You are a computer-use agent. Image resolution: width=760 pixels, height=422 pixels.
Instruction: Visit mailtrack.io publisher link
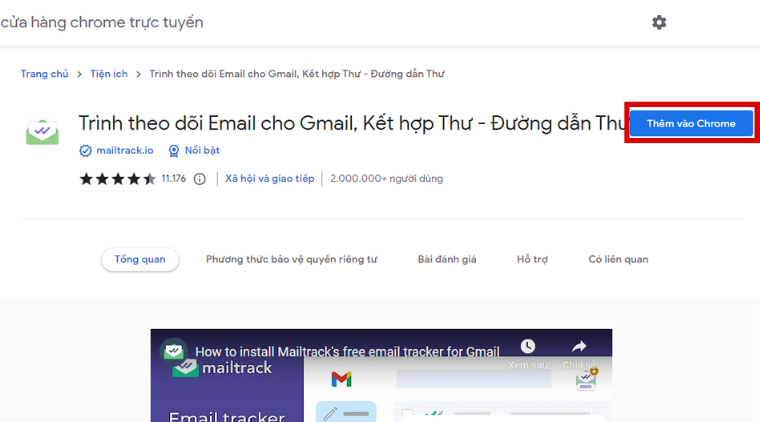(x=125, y=151)
